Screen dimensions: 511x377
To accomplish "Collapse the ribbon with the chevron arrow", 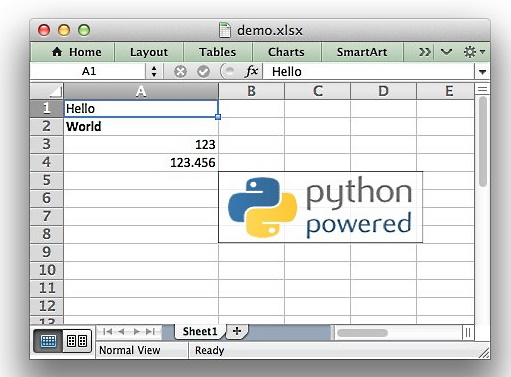I will click(x=446, y=52).
